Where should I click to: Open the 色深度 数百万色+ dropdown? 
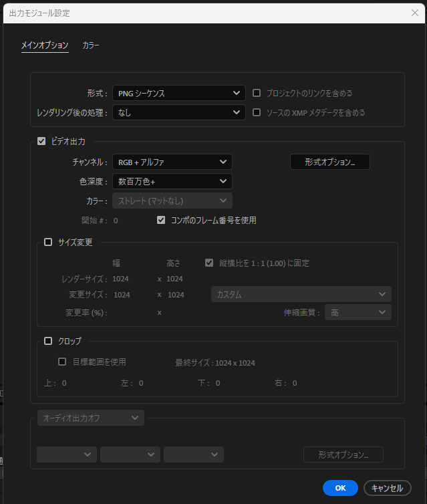172,181
